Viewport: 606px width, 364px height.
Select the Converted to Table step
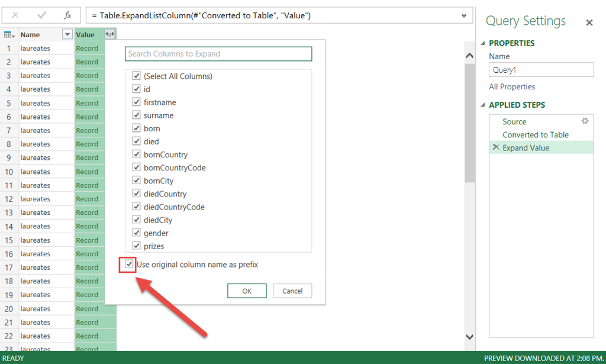(535, 135)
